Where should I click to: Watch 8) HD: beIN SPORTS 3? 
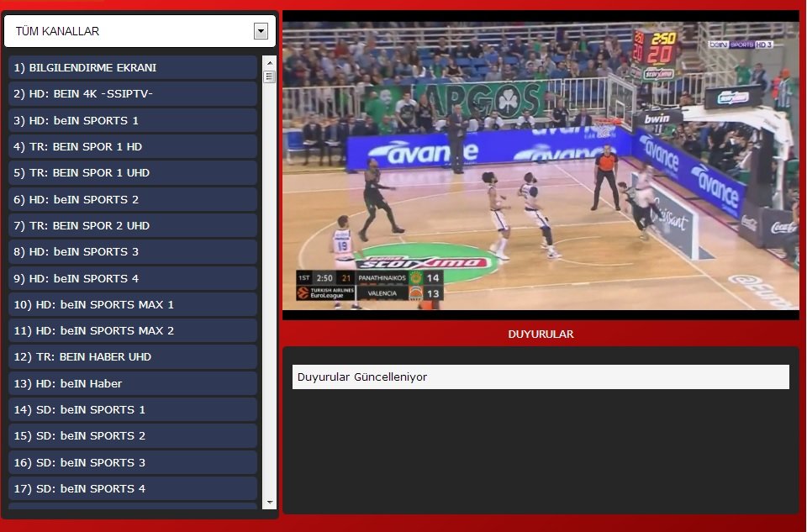pos(133,251)
